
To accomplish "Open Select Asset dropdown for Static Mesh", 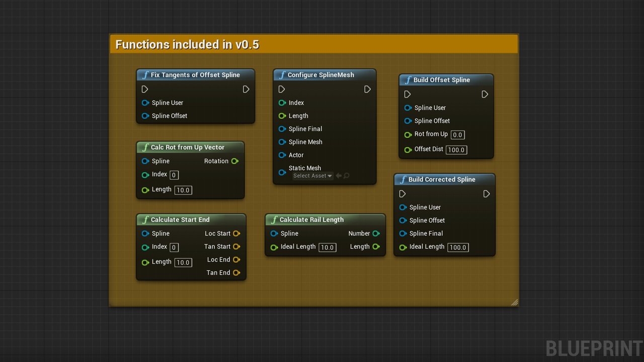I will click(x=312, y=176).
